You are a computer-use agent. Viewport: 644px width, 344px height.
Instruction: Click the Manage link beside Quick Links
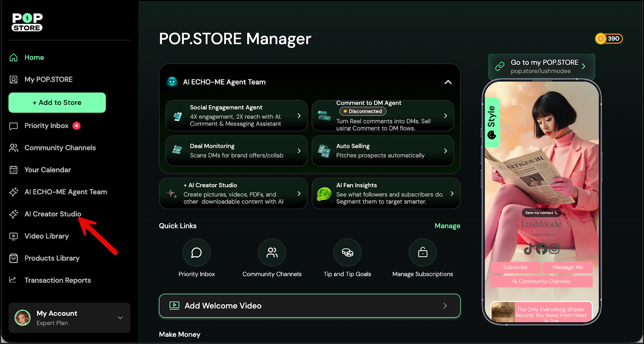(x=447, y=226)
